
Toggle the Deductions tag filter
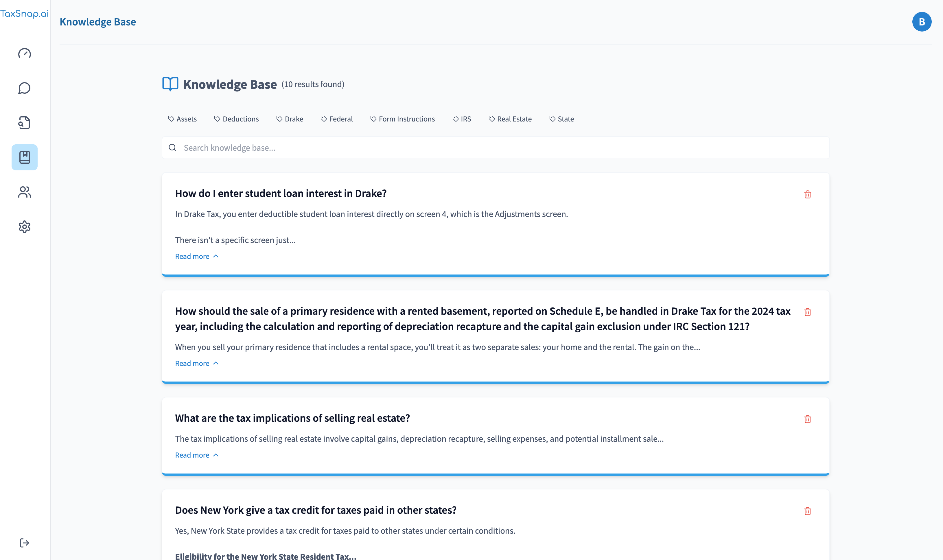pos(236,119)
